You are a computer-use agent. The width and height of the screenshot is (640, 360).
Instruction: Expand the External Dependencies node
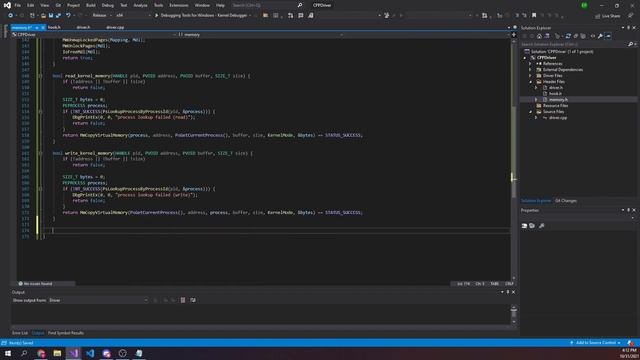[x=531, y=70]
